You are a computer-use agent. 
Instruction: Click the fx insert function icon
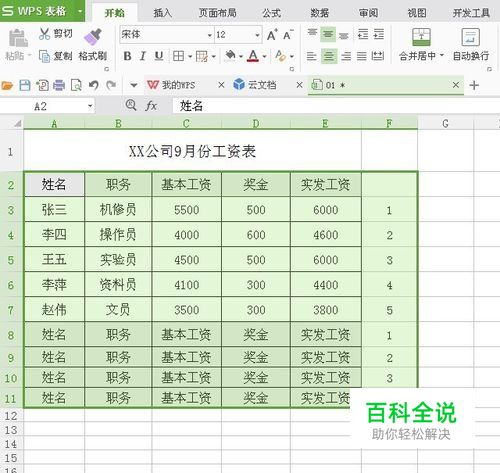pos(151,106)
